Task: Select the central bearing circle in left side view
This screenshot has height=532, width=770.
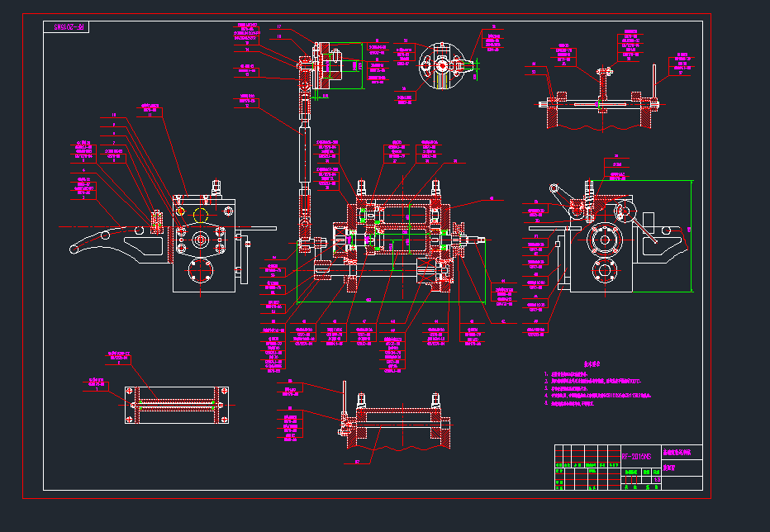Action: pos(200,240)
